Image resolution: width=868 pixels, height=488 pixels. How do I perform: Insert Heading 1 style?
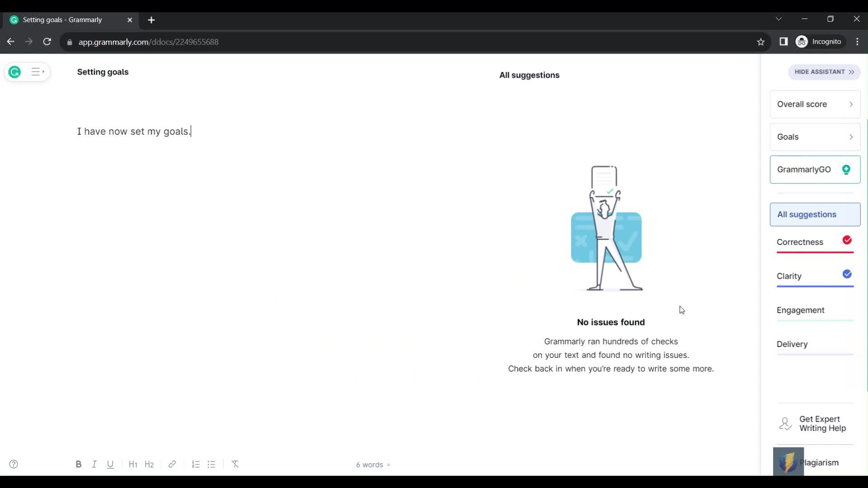click(x=132, y=464)
